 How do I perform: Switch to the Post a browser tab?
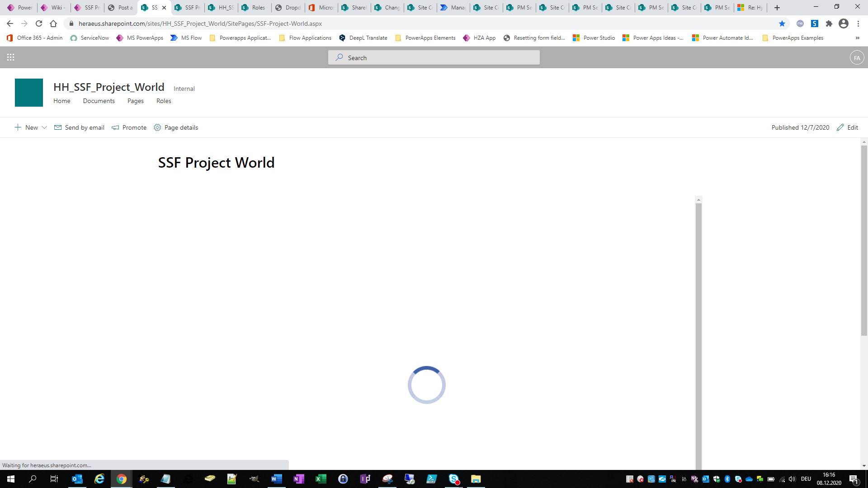point(121,8)
